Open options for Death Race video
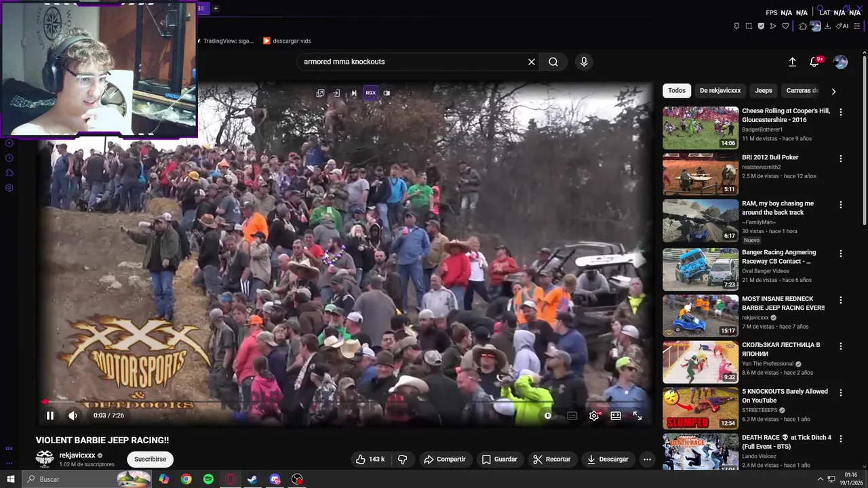 [x=841, y=439]
